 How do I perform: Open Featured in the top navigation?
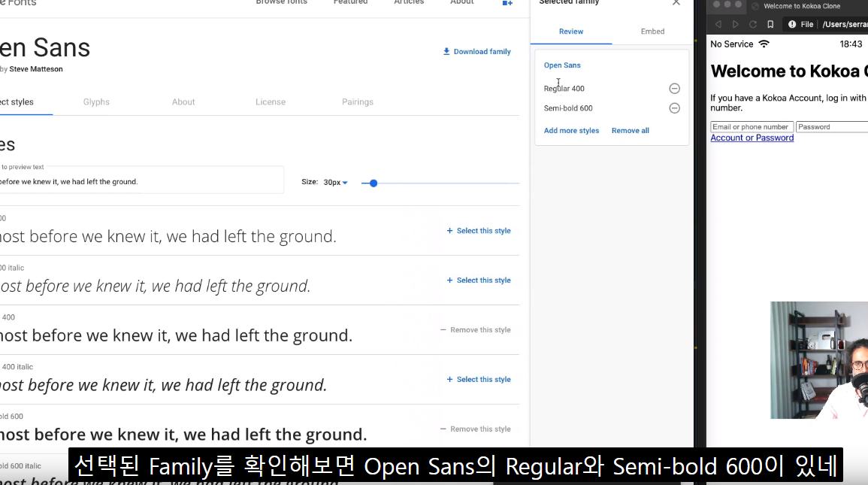click(350, 2)
